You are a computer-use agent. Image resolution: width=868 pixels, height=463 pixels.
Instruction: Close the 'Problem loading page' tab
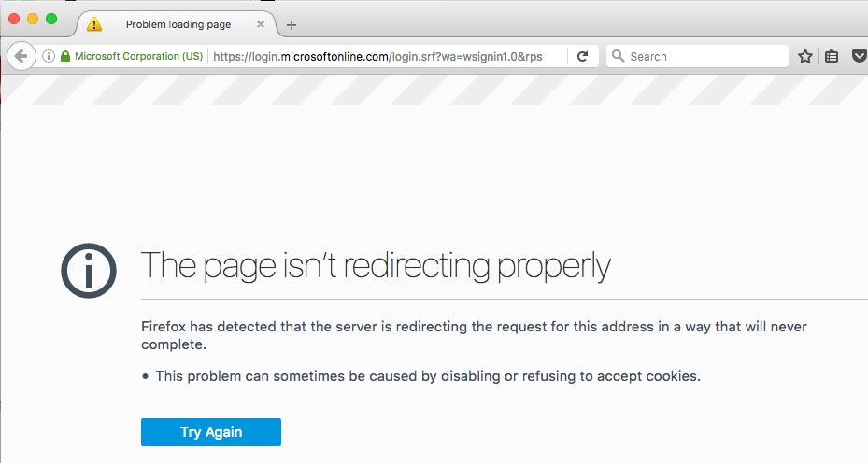click(261, 24)
